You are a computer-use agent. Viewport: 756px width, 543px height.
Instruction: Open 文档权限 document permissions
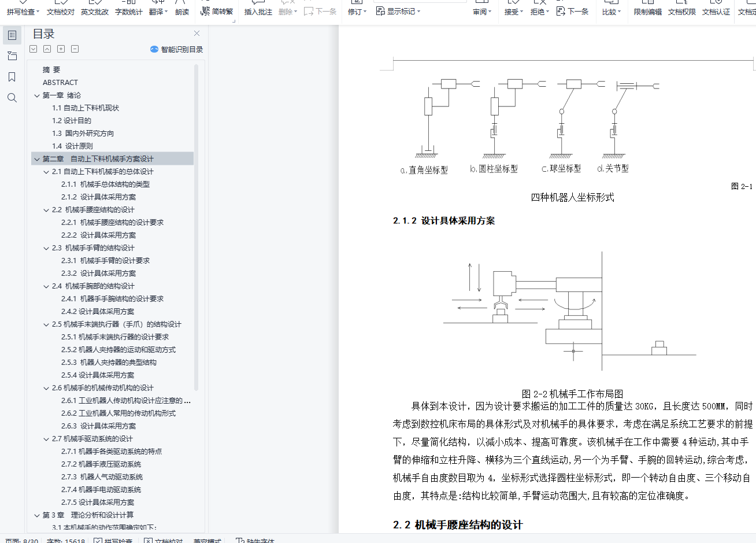click(x=682, y=12)
